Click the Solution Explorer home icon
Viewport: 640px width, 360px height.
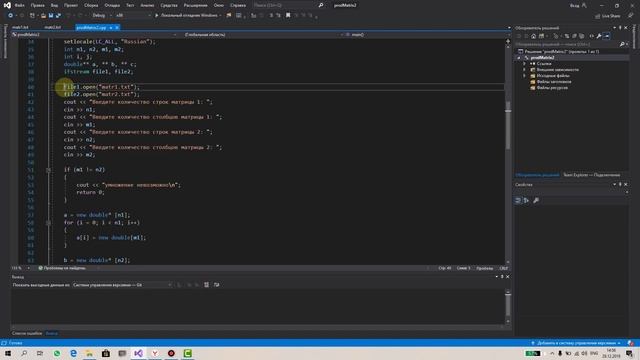pos(533,36)
